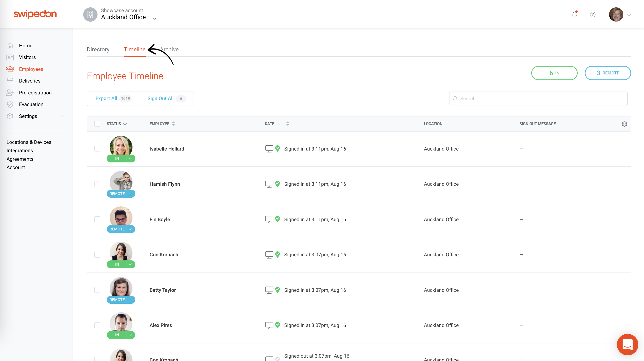Open Deliveries in the sidebar

point(29,81)
